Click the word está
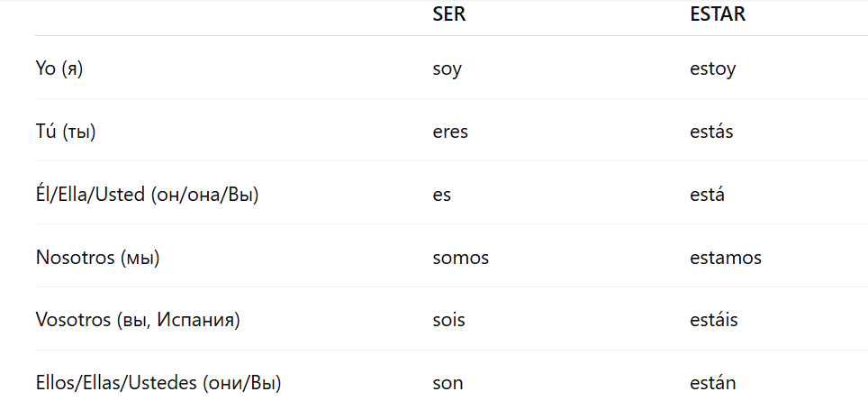Image resolution: width=868 pixels, height=410 pixels. [x=707, y=195]
